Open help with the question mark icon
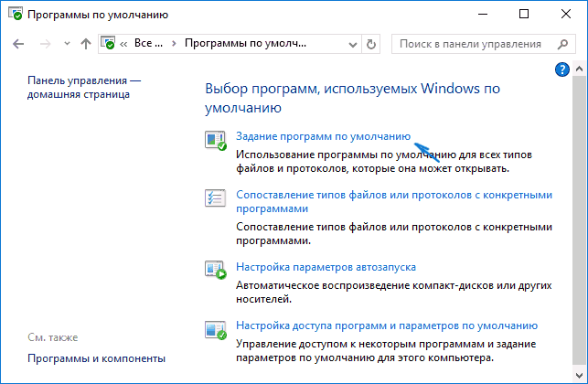This screenshot has height=384, width=588. pyautogui.click(x=562, y=69)
